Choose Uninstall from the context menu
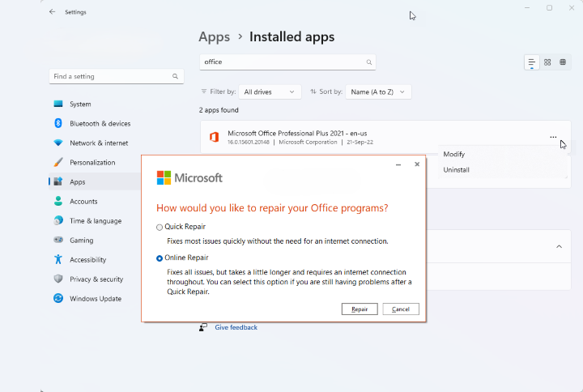The image size is (583, 392). [456, 169]
